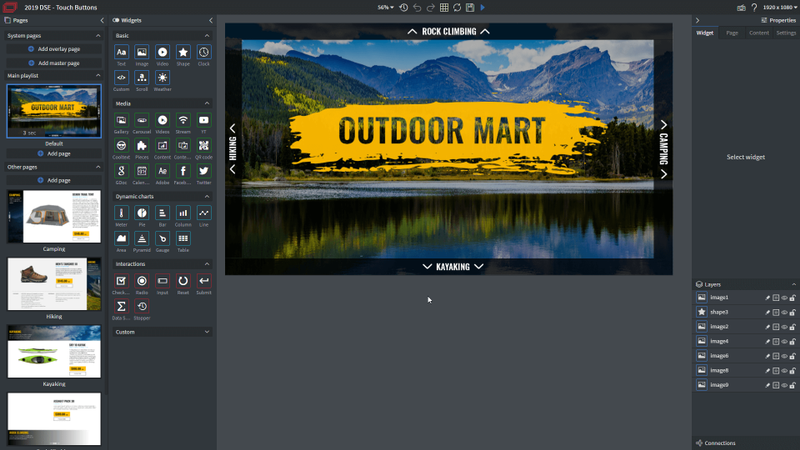
Task: Switch to the Page properties tab
Action: click(732, 33)
